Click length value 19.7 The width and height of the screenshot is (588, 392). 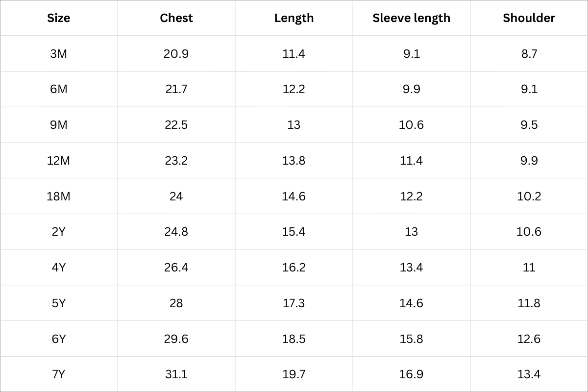(x=294, y=375)
